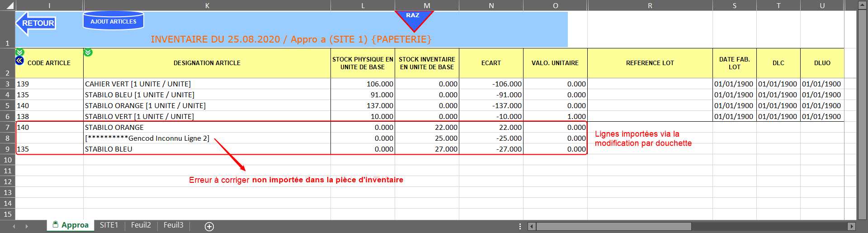Click horizontal scrollbar right arrow
This screenshot has height=233, width=868.
851,226
